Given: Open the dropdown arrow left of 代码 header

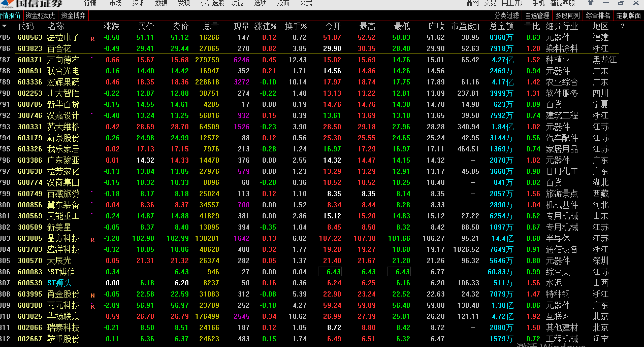Looking at the screenshot, I should click(4, 26).
